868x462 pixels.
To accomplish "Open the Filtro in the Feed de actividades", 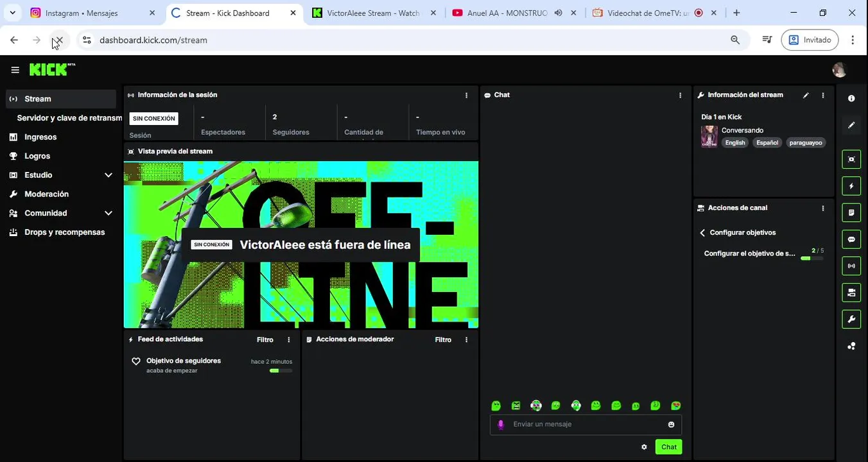I will [265, 339].
